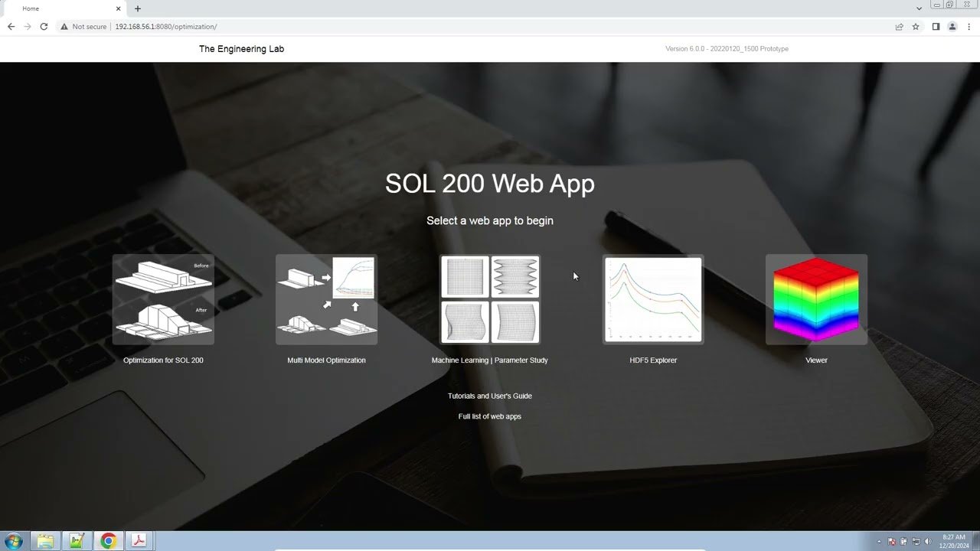Open the Windows Start menu
Image resolution: width=980 pixels, height=551 pixels.
tap(13, 541)
